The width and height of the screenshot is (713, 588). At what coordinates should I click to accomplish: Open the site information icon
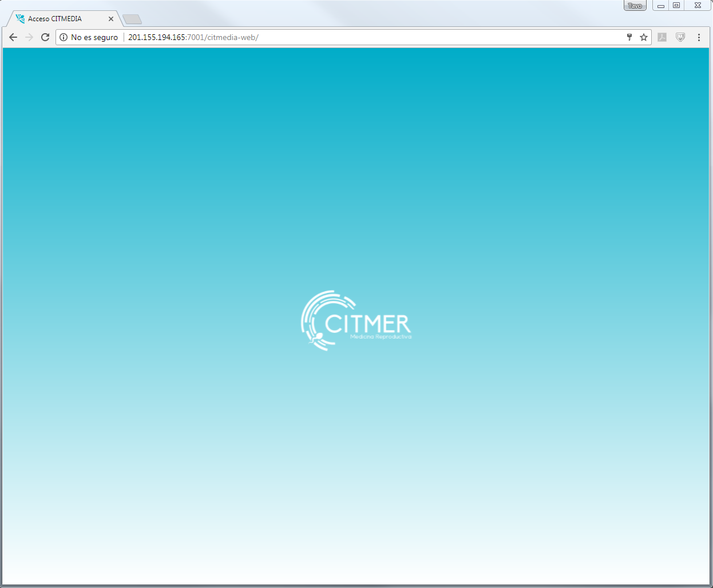(64, 37)
